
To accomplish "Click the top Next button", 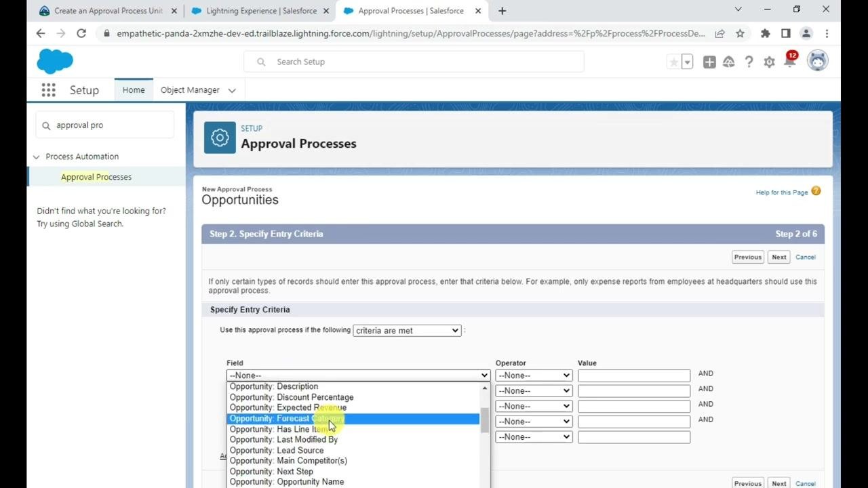I will tap(779, 257).
